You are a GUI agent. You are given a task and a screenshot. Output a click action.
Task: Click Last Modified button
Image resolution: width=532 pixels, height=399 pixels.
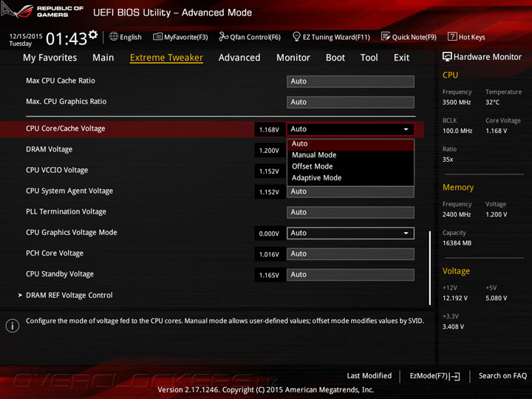coord(369,376)
